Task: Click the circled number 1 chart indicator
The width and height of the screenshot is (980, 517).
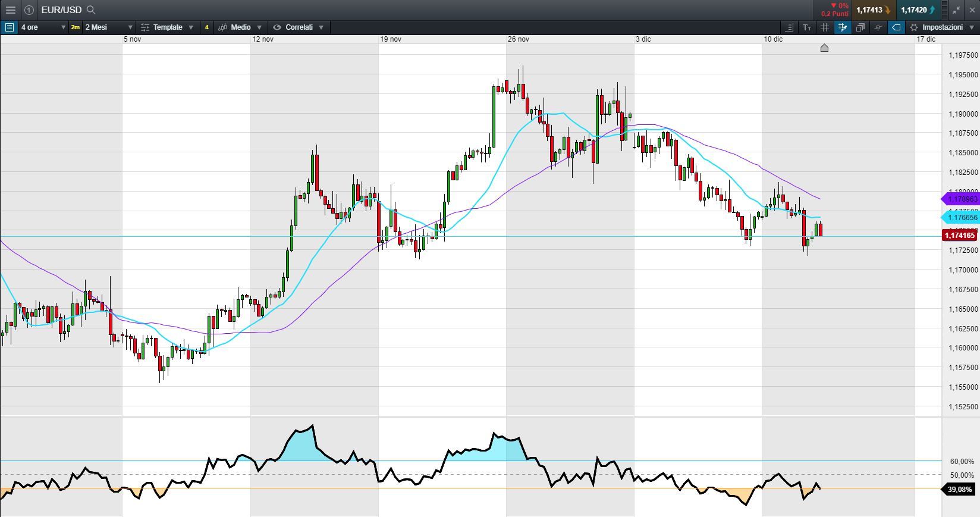Action: 29,10
